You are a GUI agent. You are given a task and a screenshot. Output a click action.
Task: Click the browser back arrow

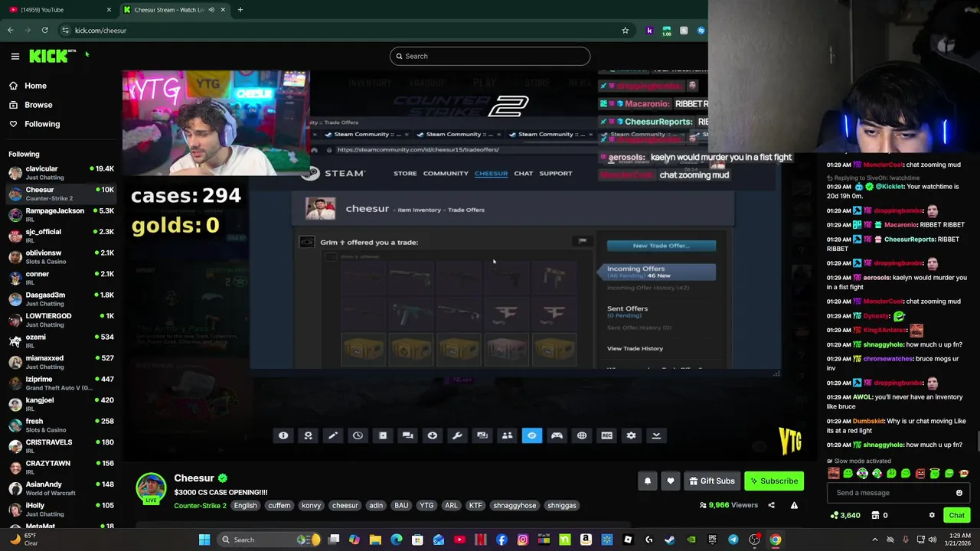point(11,31)
